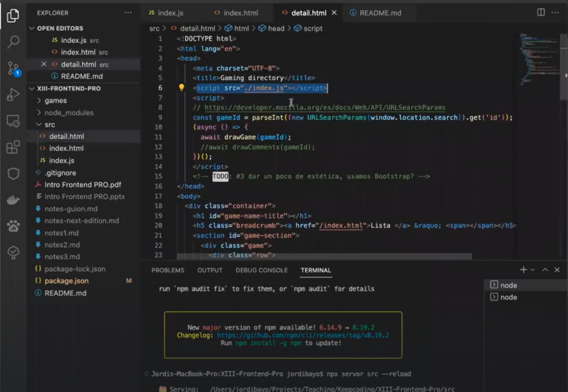568x392 pixels.
Task: Close detail.html in Open Editors list
Action: 44,64
